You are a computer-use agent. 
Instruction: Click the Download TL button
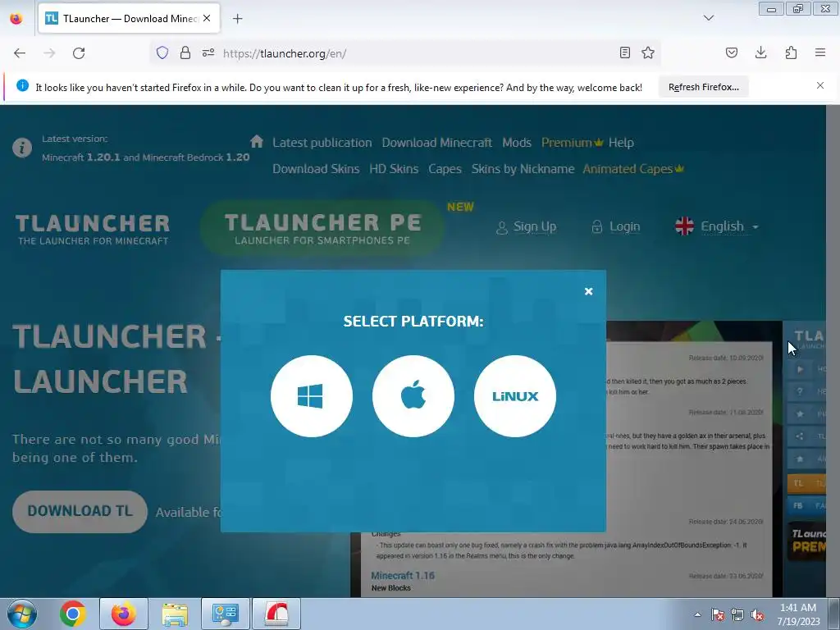pyautogui.click(x=80, y=511)
